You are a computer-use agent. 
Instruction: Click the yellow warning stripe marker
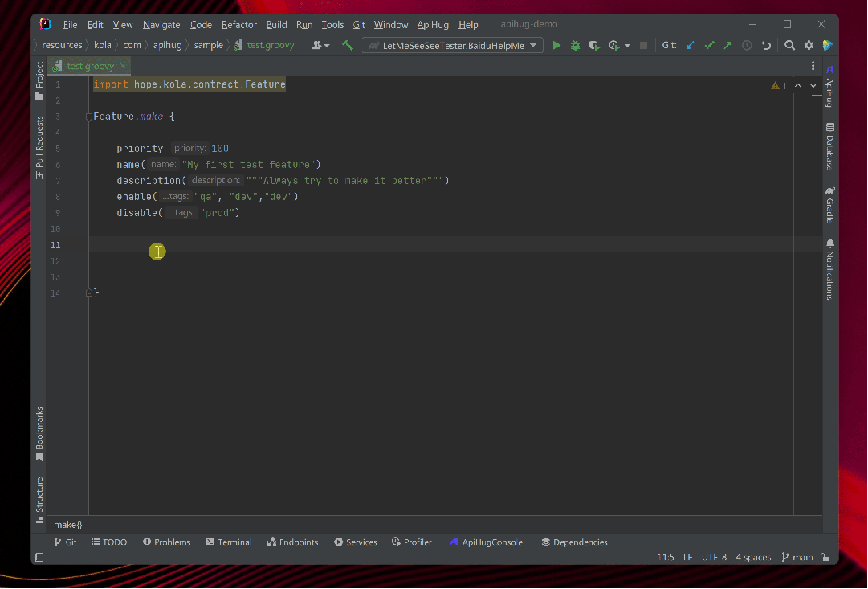pyautogui.click(x=817, y=96)
